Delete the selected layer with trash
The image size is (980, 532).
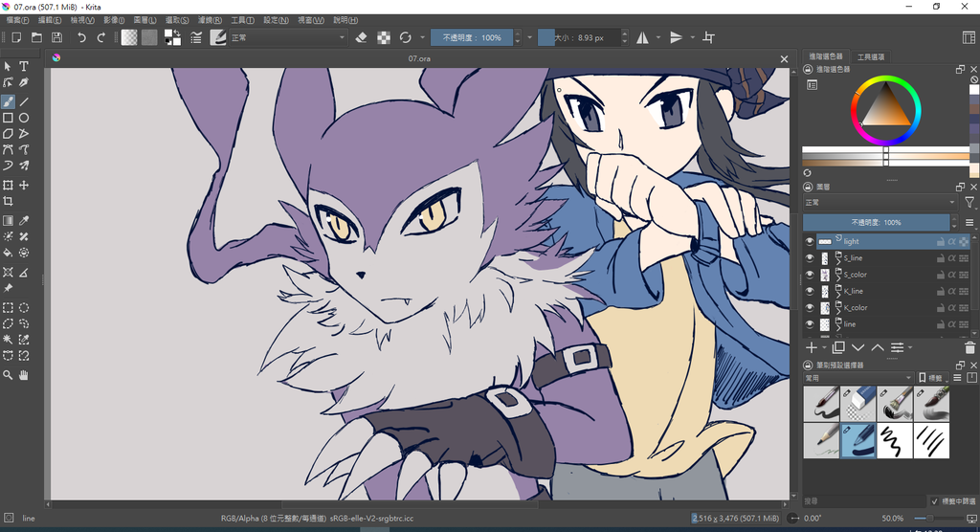tap(970, 347)
